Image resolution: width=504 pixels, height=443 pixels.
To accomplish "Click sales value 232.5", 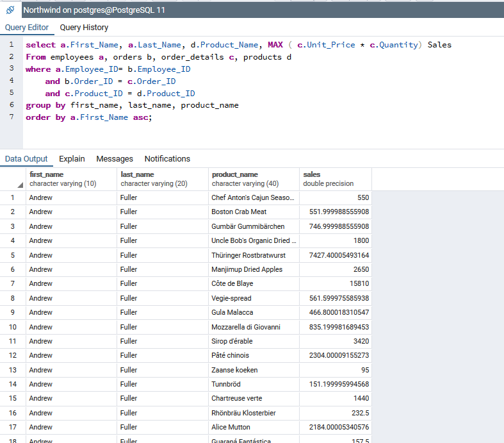I will pyautogui.click(x=336, y=413).
